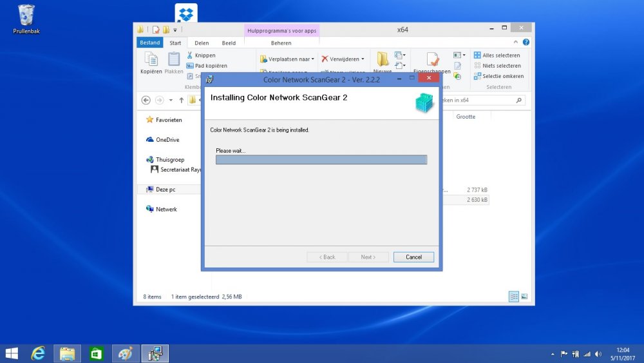Expand the Verplaatsen naar dropdown

point(312,59)
